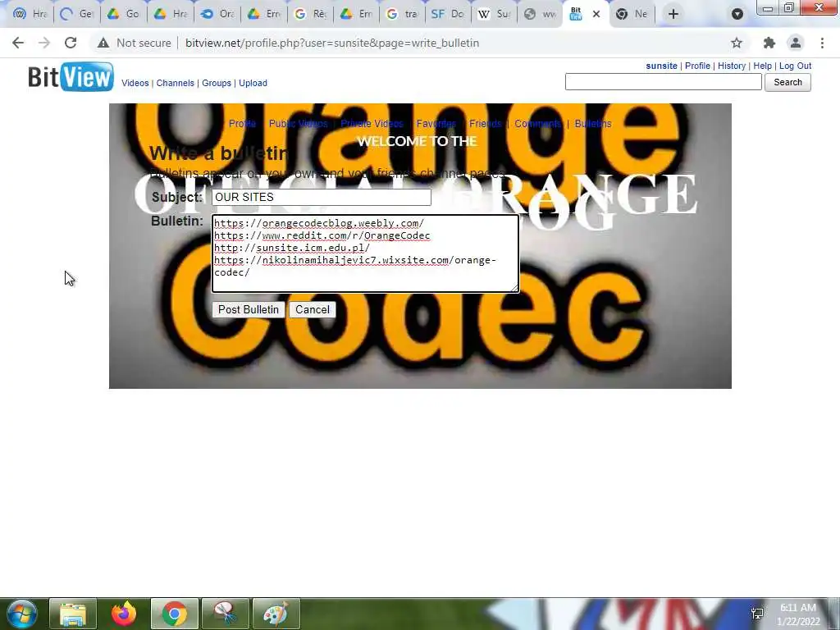Click the Search button

787,82
